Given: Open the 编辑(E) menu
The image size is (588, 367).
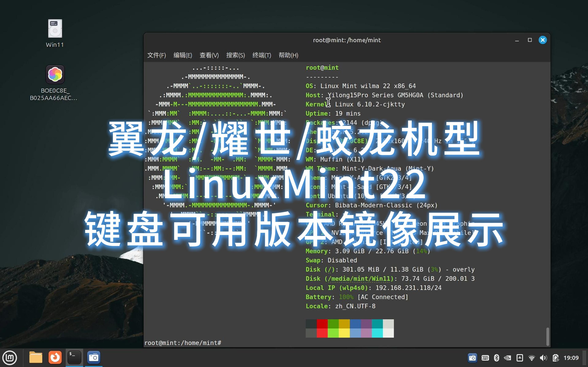Looking at the screenshot, I should pyautogui.click(x=183, y=55).
